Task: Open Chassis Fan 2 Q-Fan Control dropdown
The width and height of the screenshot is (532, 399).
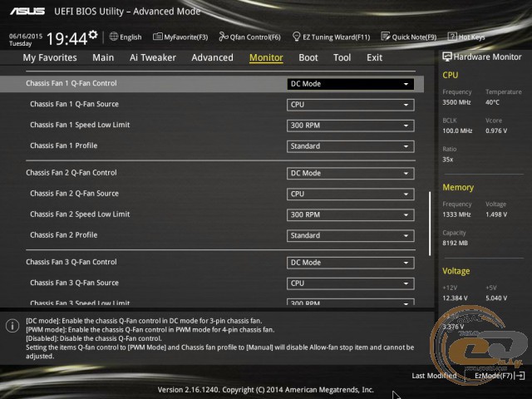Action: (351, 174)
